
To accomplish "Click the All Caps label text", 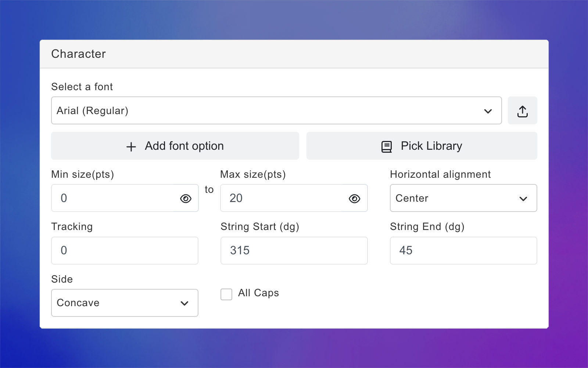I will (258, 293).
